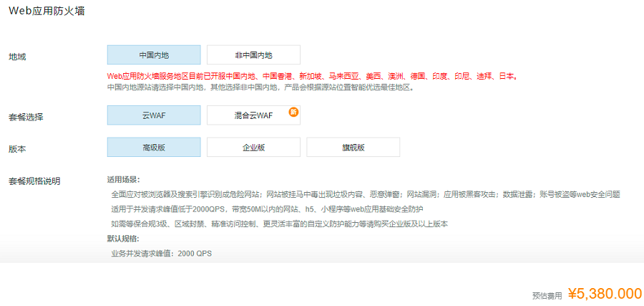Click the ¥5,380.000 estimated price
The image size is (644, 306).
click(605, 294)
